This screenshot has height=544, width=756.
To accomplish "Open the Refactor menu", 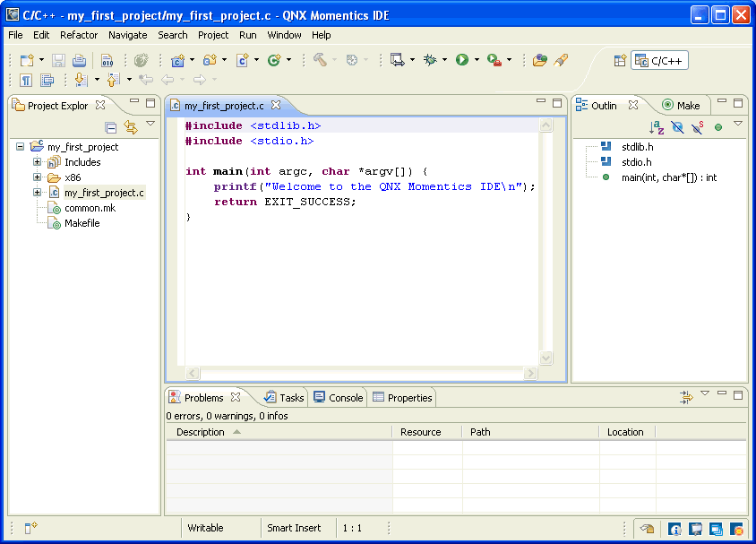I will (x=79, y=35).
